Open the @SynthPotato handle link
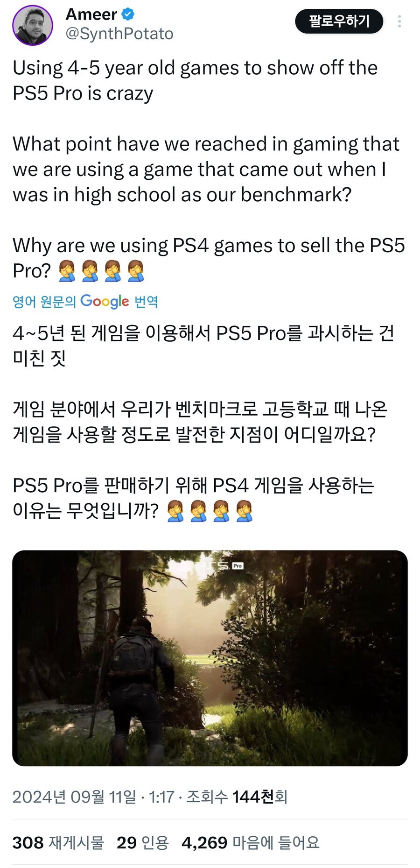420x868 pixels. (x=119, y=34)
